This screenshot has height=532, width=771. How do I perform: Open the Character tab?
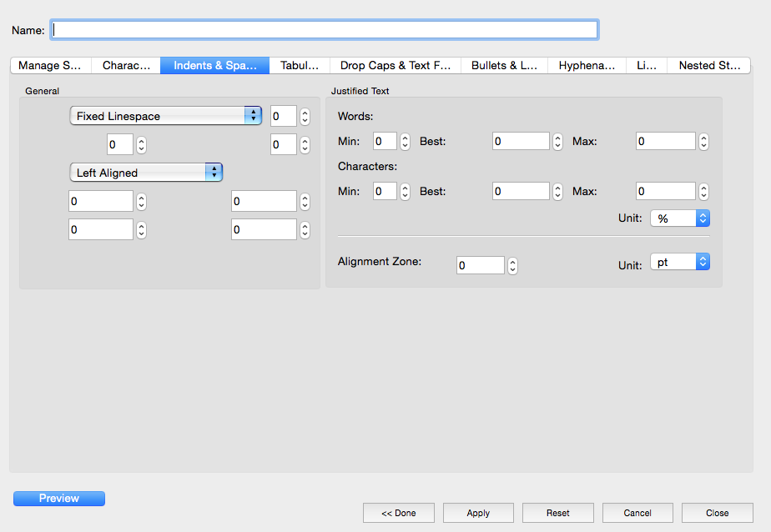point(126,66)
